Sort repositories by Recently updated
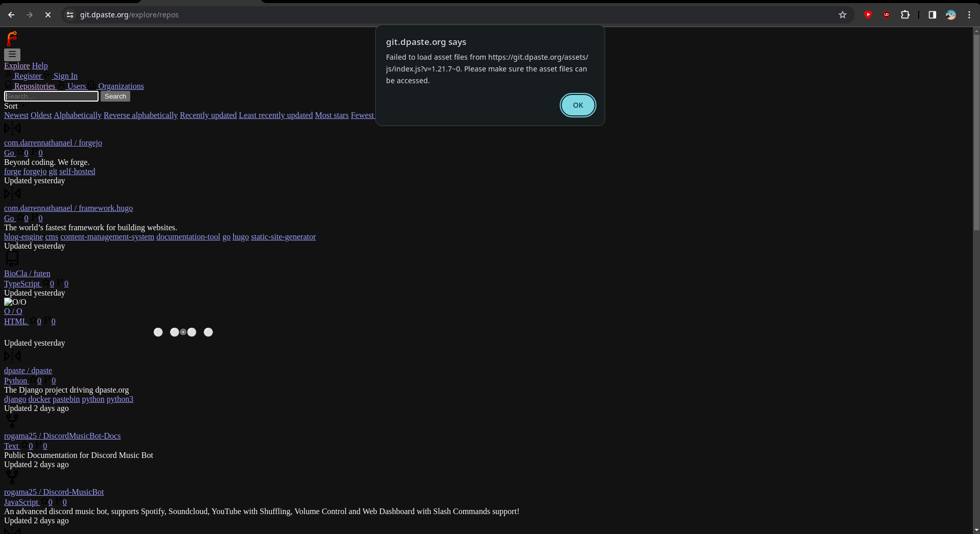 tap(208, 115)
